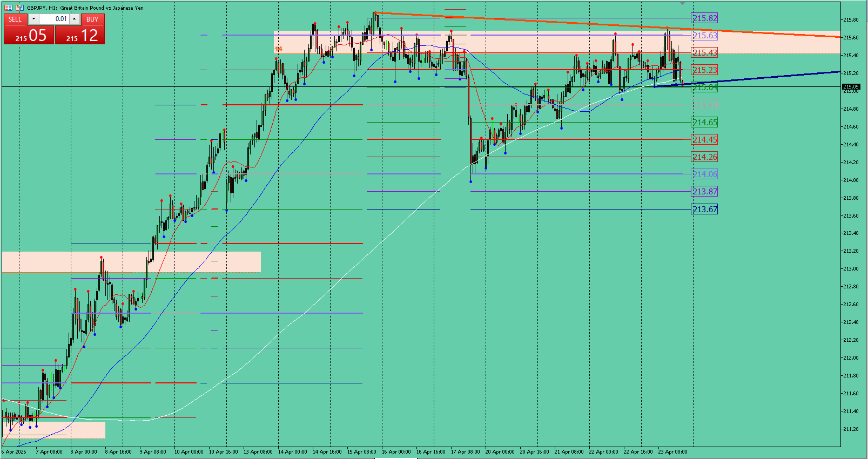
Task: Toggle the one-click trading panel icon
Action: click(x=8, y=8)
